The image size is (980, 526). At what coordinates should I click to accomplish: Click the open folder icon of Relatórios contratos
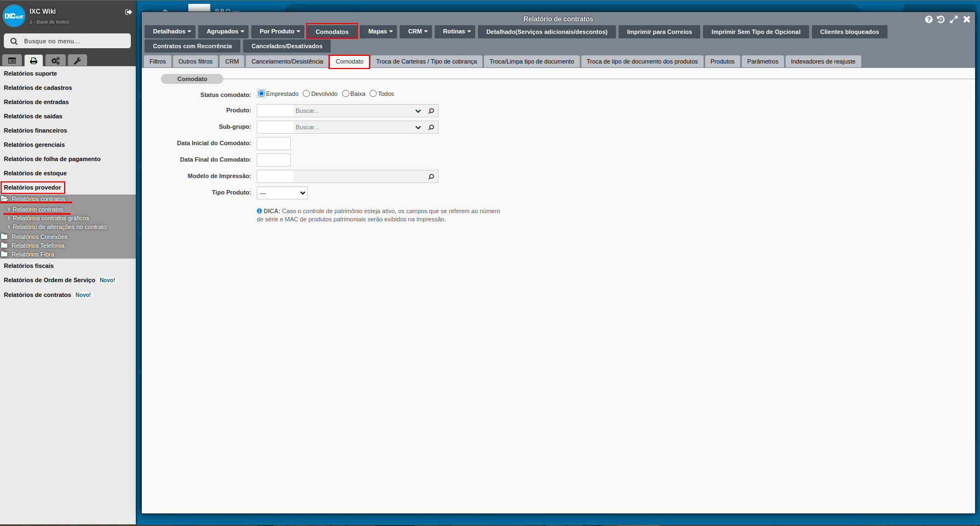[x=4, y=199]
